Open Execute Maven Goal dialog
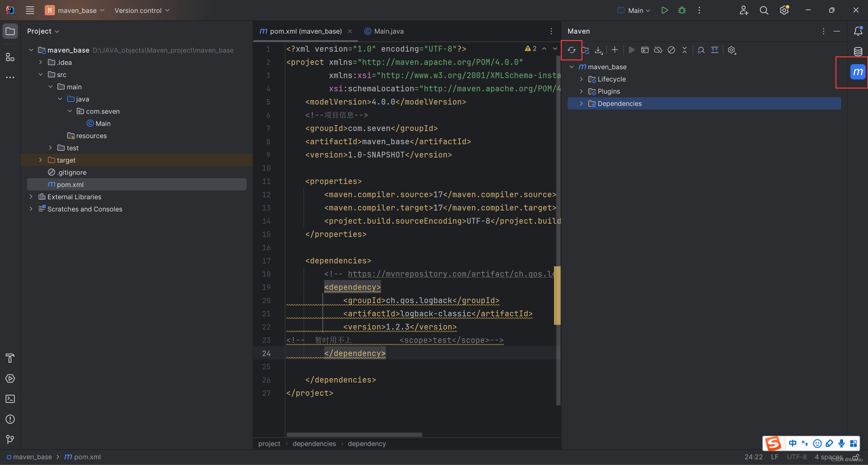Screen dimensions: 868x465 coord(645,50)
